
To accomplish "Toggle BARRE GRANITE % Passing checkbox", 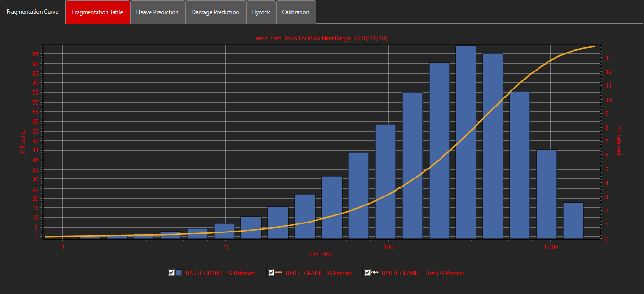I will [x=271, y=273].
